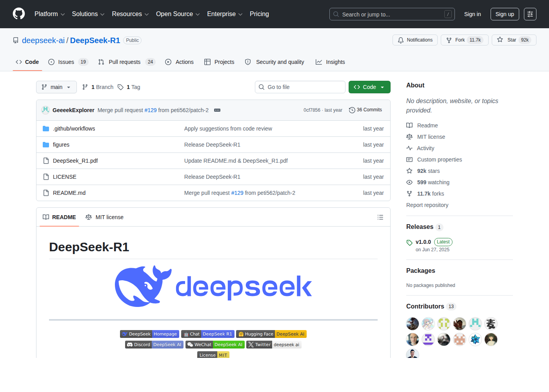This screenshot has height=392, width=549.
Task: Click the Notifications button
Action: [415, 40]
